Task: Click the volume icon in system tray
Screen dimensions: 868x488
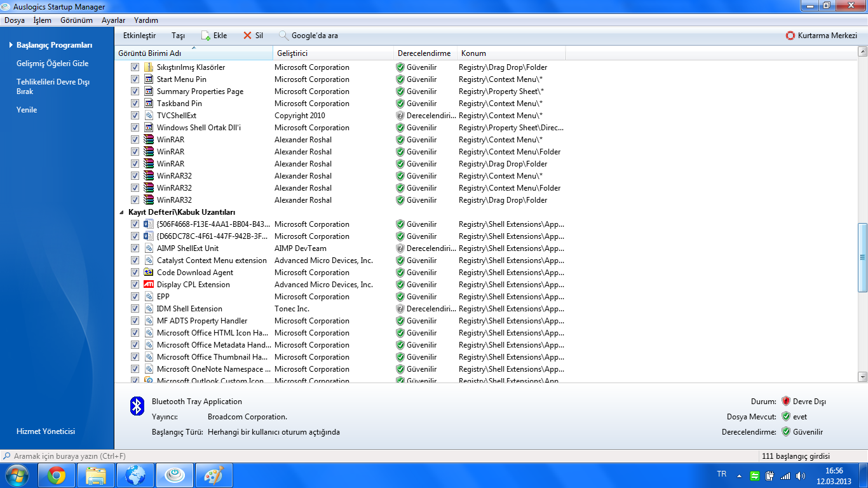Action: click(801, 475)
